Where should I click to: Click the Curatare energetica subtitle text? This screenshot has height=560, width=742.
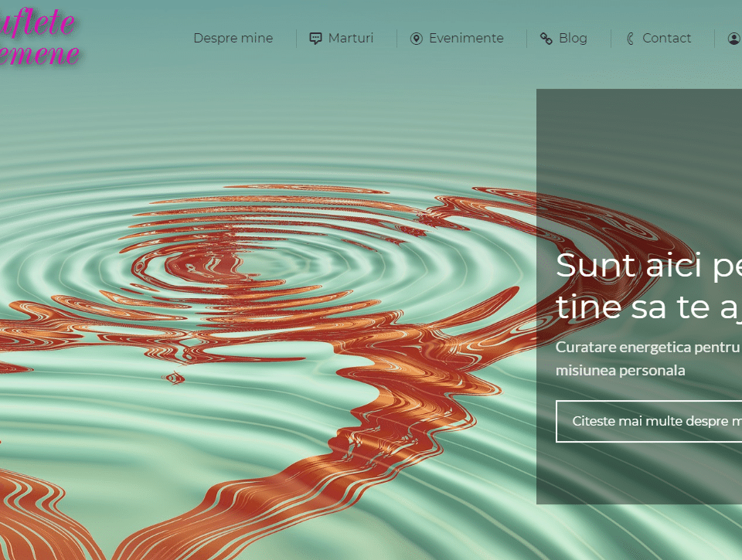[648, 347]
